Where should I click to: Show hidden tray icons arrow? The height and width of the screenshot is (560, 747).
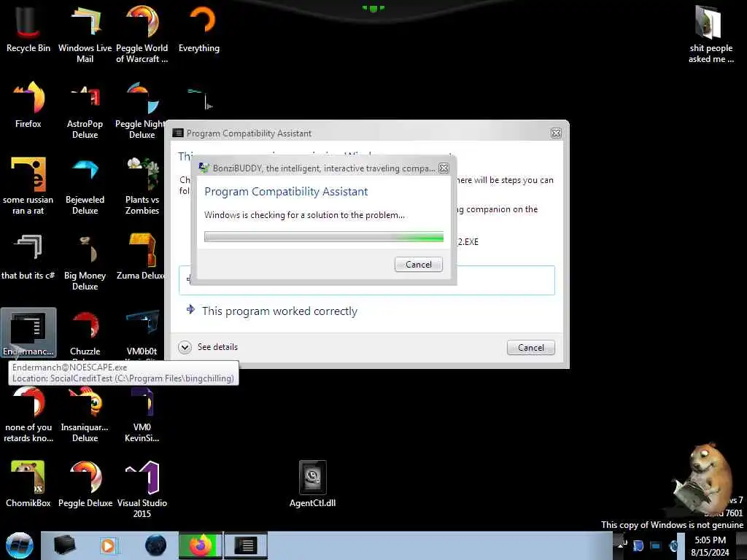tap(621, 545)
